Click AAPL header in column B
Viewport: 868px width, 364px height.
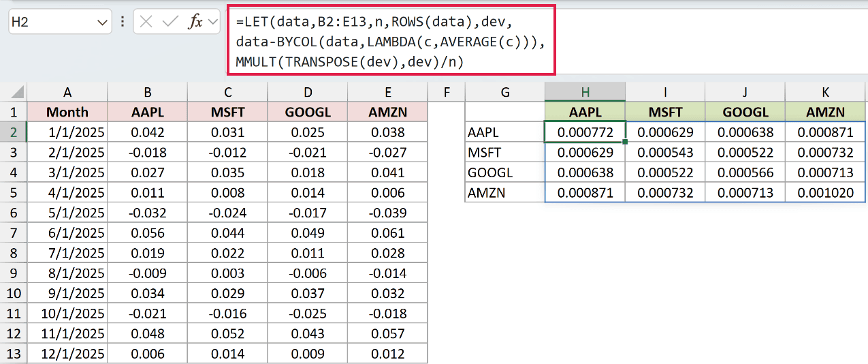point(148,112)
